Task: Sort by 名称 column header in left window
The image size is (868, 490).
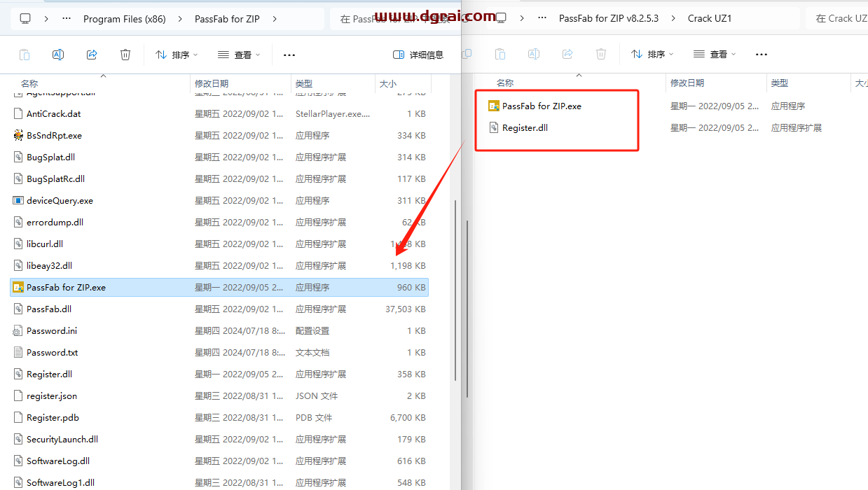Action: [29, 83]
